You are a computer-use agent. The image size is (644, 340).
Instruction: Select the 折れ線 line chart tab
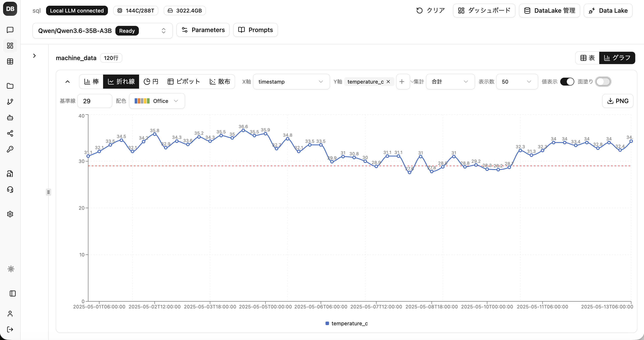[x=121, y=82]
